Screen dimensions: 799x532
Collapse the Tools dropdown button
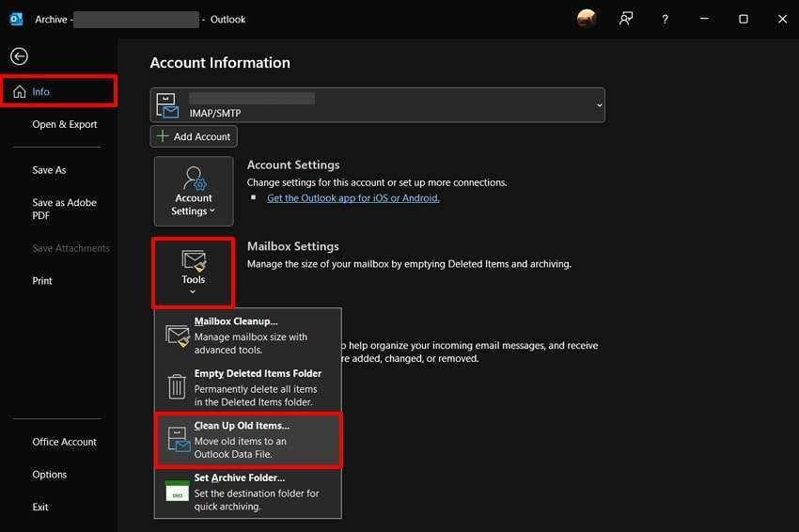coord(193,273)
